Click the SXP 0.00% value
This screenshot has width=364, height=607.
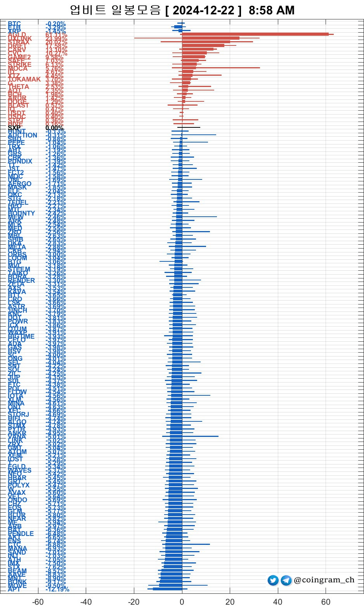click(54, 128)
